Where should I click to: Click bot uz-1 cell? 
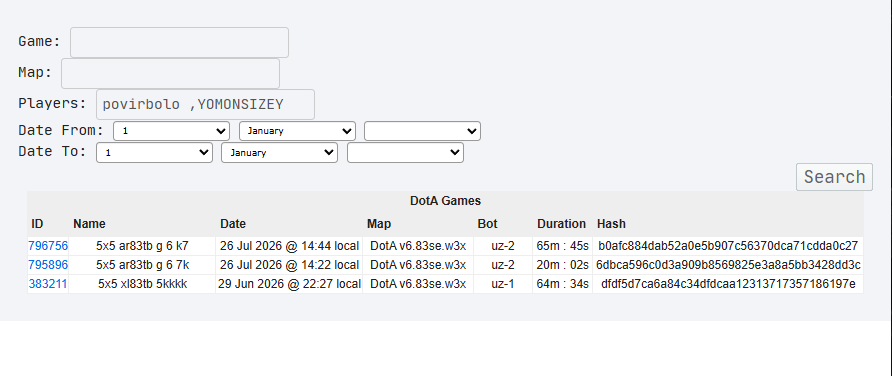click(x=503, y=284)
